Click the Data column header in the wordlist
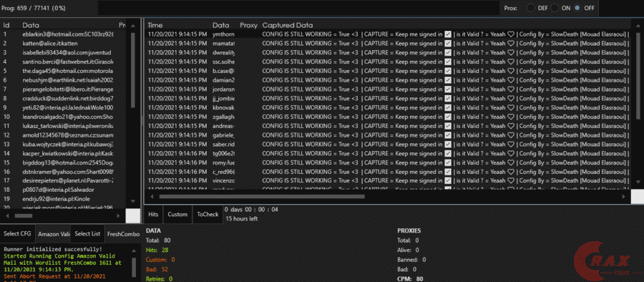 click(31, 25)
